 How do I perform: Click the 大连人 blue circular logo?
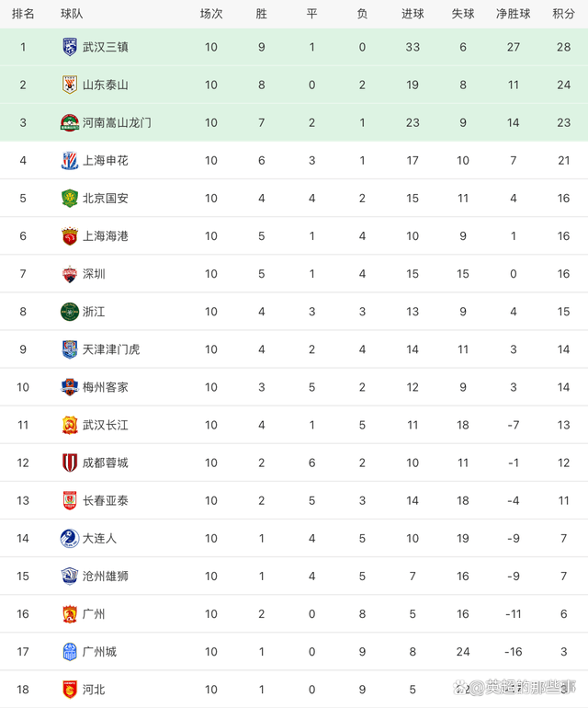(x=70, y=538)
